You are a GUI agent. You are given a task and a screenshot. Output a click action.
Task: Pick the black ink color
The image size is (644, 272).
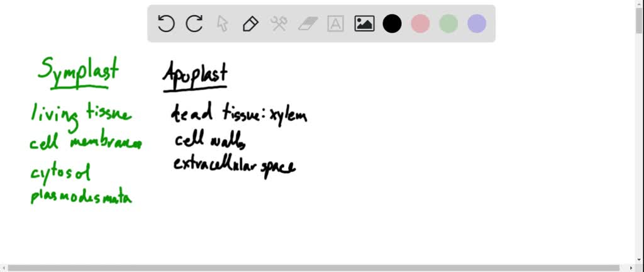[x=392, y=24]
